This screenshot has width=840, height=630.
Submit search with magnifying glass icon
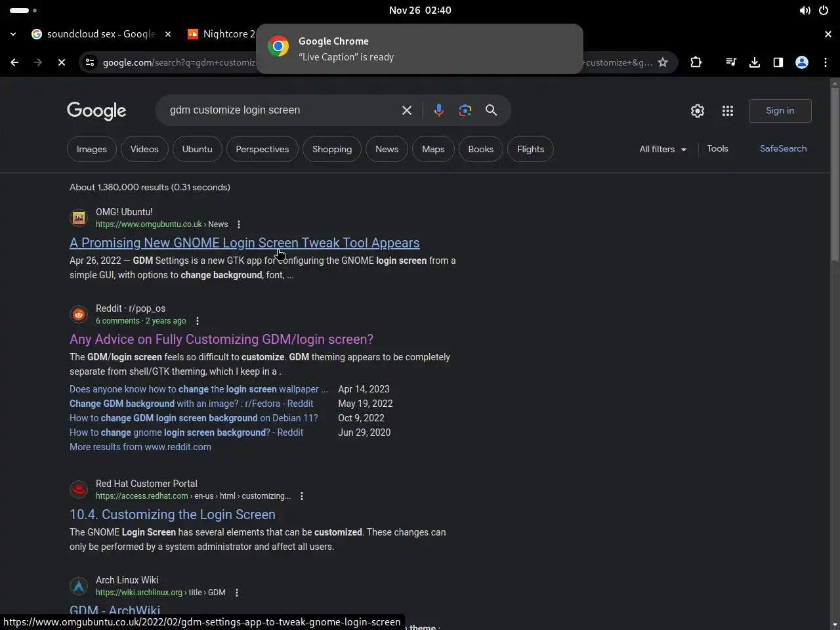491,110
